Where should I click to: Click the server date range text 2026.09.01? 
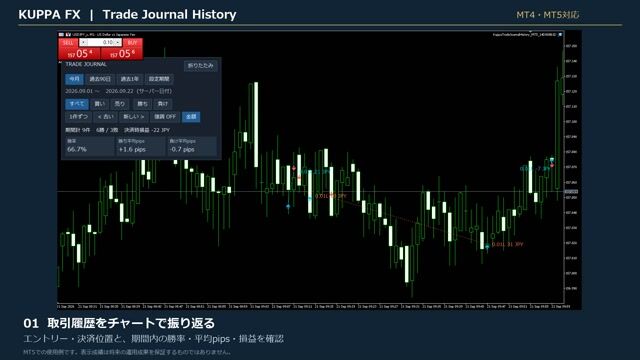118,91
